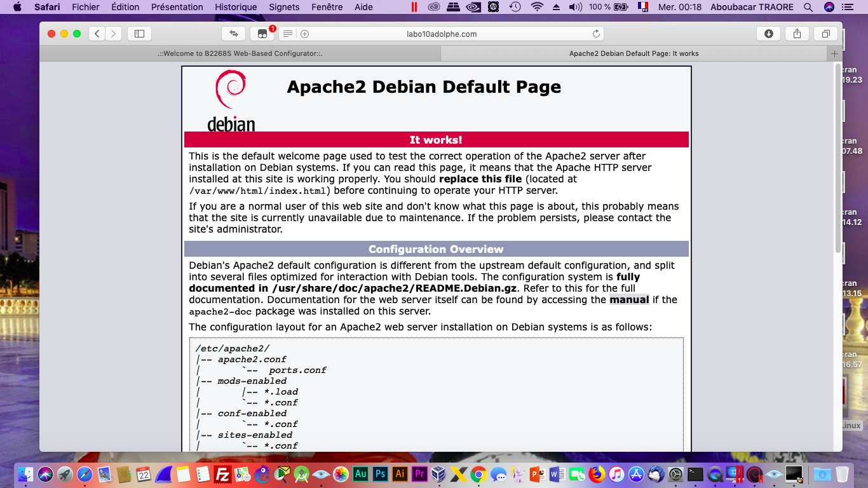Image resolution: width=868 pixels, height=488 pixels.
Task: Open Siri from the menu bar
Action: tap(829, 7)
